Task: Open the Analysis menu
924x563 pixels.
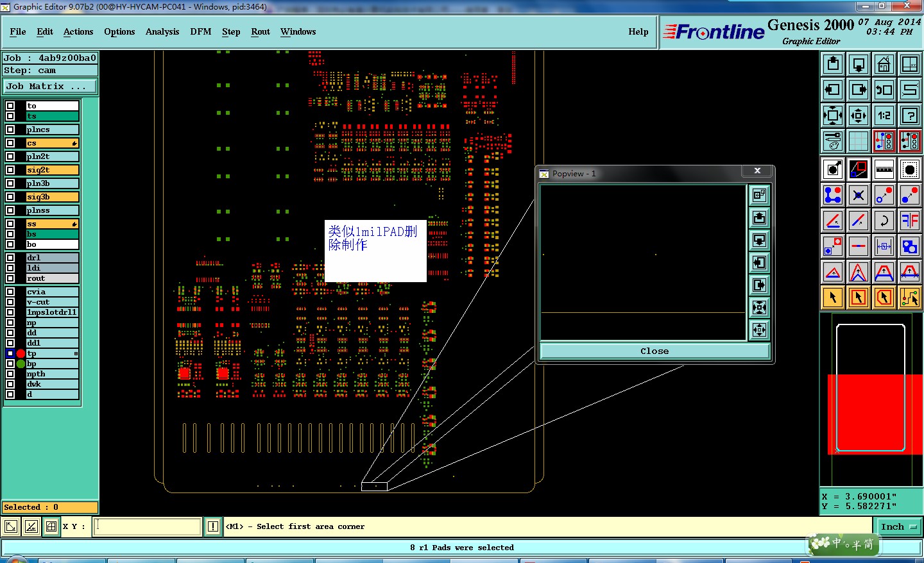Action: [162, 31]
